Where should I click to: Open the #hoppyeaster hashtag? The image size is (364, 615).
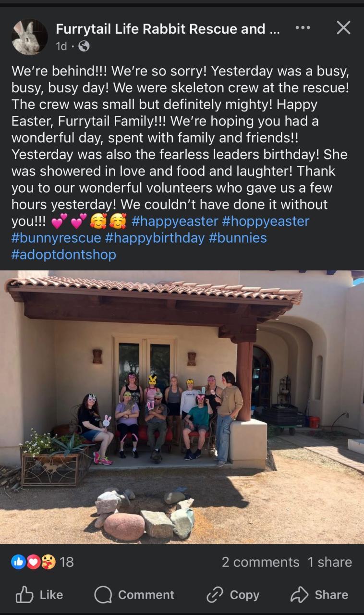[x=266, y=221]
